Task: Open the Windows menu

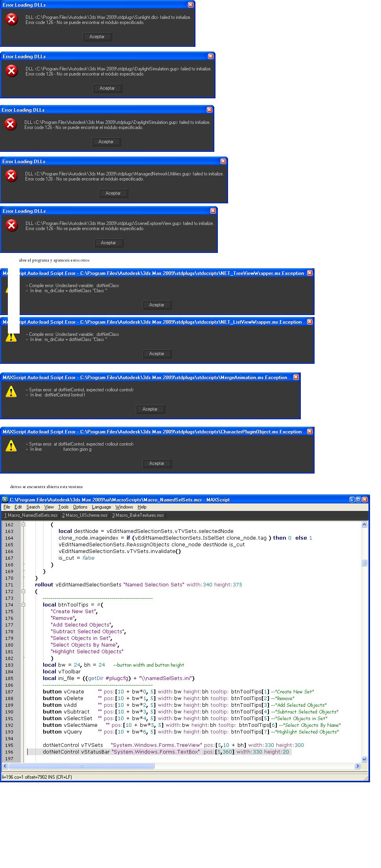Action: coord(124,507)
